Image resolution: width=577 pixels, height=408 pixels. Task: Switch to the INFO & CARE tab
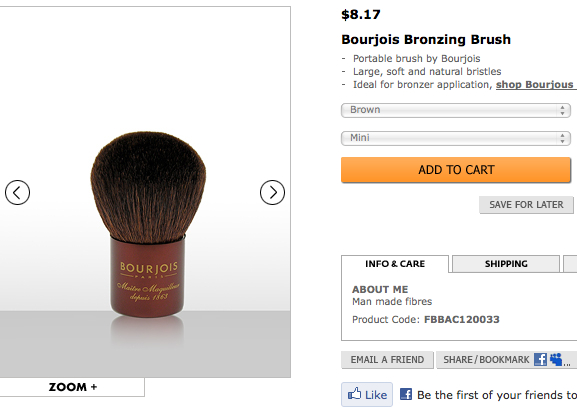(395, 264)
